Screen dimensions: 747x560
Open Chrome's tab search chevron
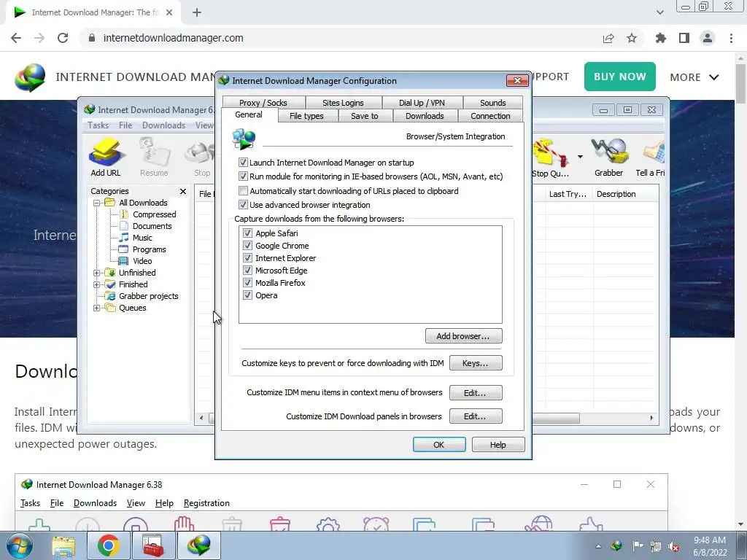tap(659, 12)
